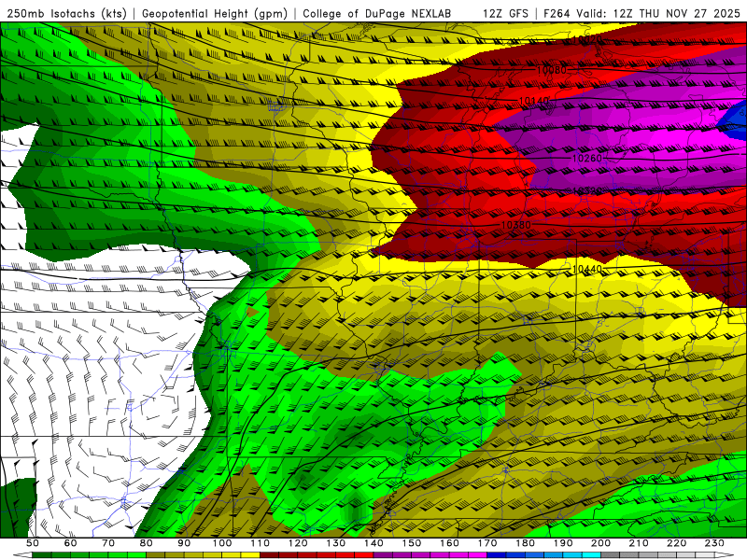The image size is (747, 560).
Task: Click the 110 value on the color scale
Action: (x=260, y=543)
